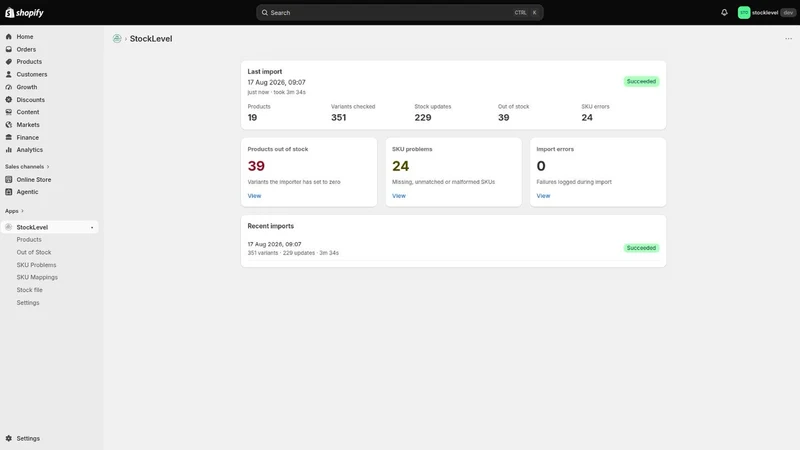Click the Customers person icon

click(9, 74)
